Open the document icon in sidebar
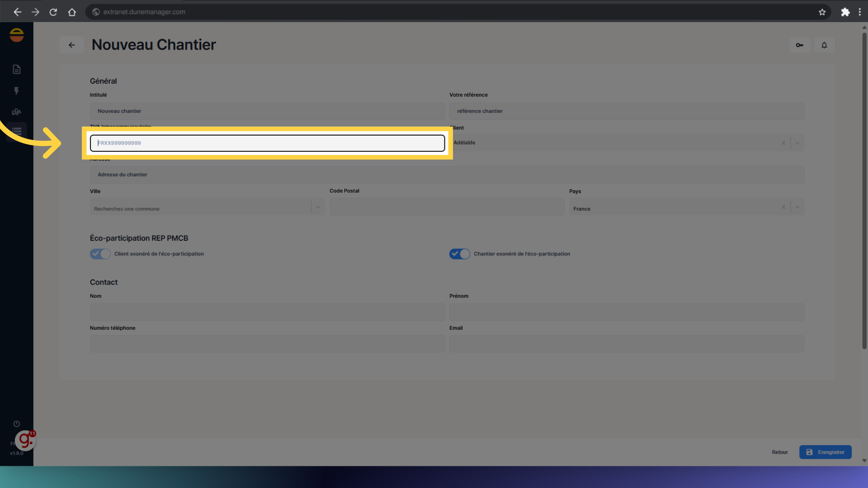The width and height of the screenshot is (868, 488). (x=17, y=69)
